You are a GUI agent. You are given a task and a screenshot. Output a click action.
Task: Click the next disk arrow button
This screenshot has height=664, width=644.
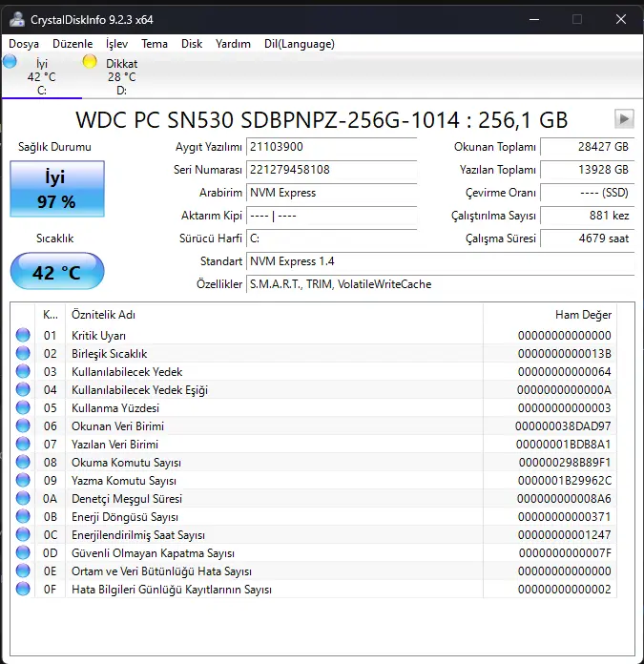624,119
